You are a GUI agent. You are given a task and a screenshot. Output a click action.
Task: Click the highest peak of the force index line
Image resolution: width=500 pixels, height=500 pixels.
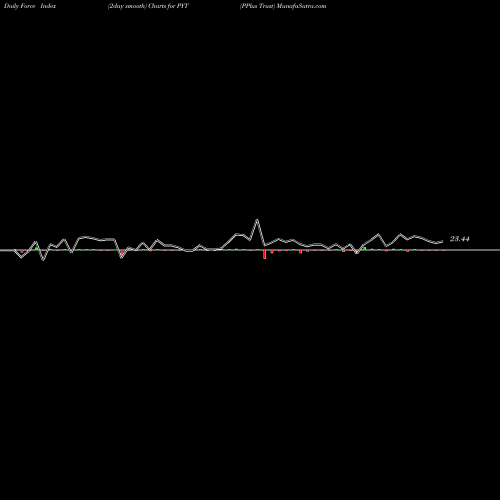[257, 220]
